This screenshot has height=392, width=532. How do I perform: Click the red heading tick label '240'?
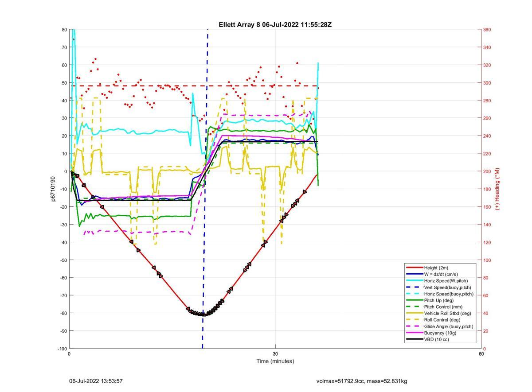coord(487,136)
